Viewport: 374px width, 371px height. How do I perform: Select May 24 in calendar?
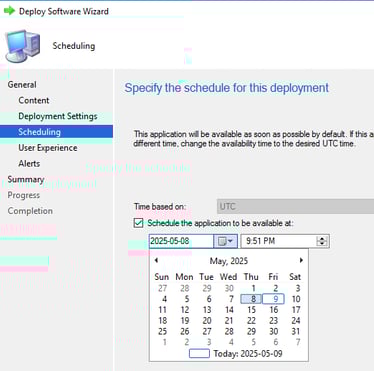296,320
